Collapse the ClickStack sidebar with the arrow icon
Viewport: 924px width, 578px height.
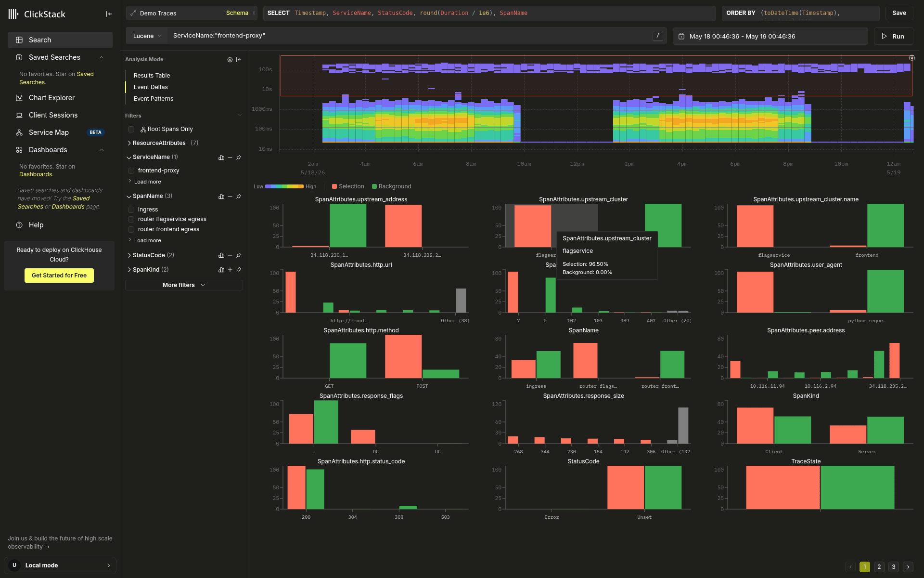tap(109, 14)
